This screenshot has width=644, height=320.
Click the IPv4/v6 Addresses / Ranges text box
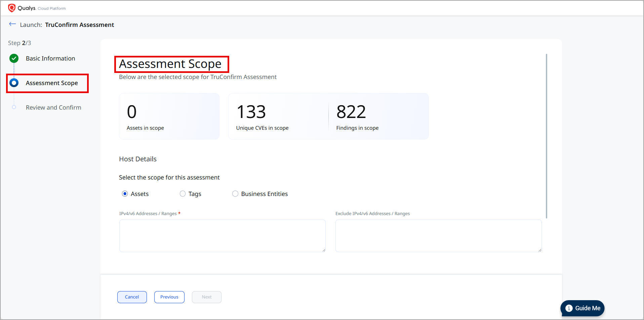[222, 236]
